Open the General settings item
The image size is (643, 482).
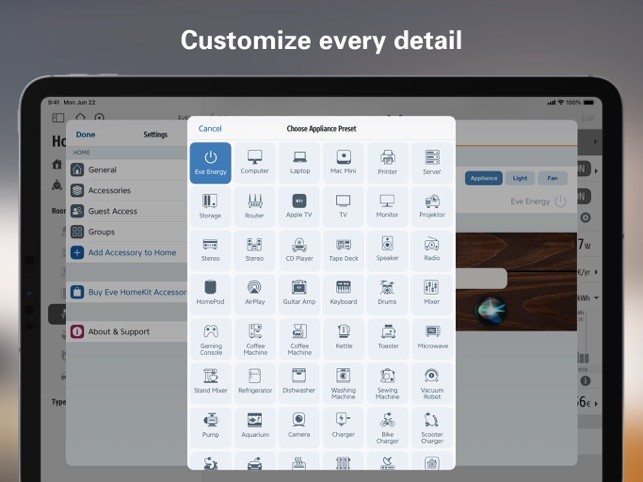click(x=127, y=170)
